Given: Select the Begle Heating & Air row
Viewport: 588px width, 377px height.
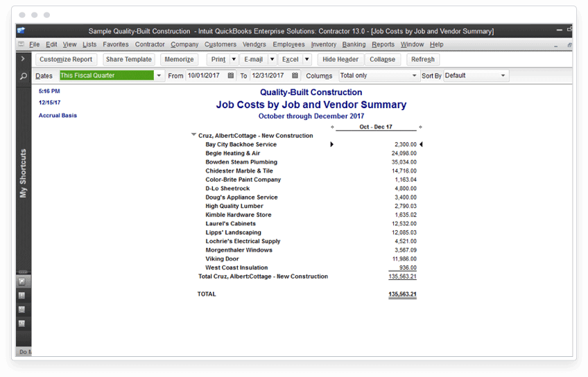Looking at the screenshot, I should pos(311,153).
